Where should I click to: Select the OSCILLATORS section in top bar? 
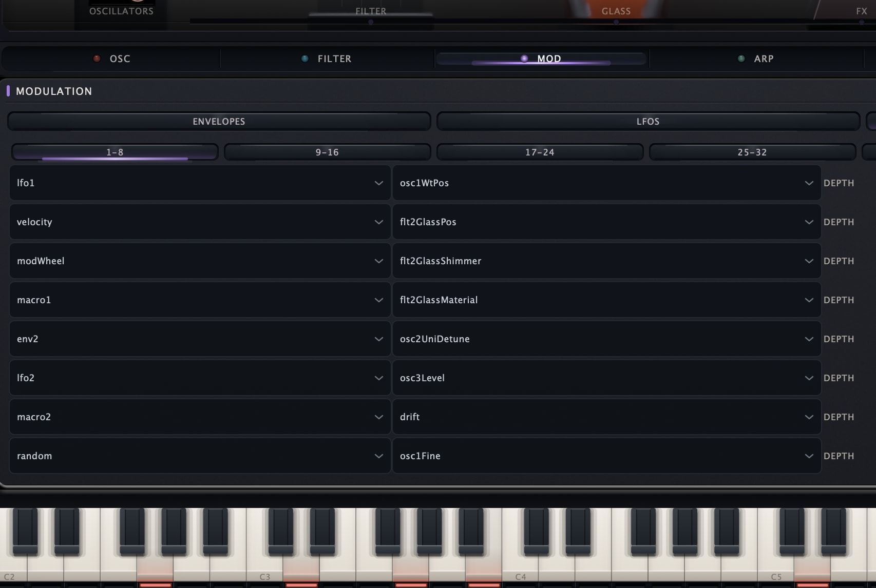pyautogui.click(x=122, y=11)
